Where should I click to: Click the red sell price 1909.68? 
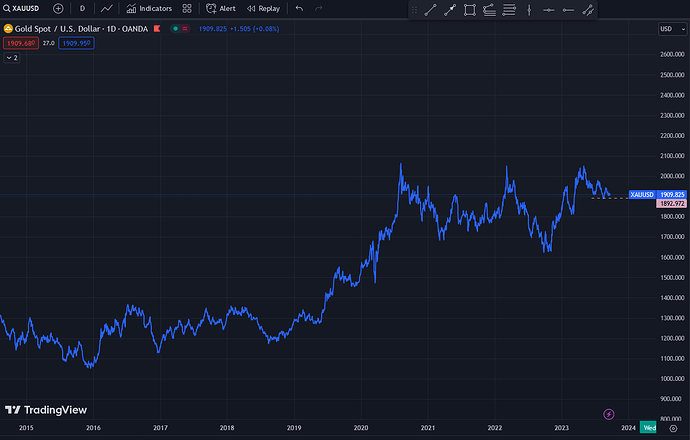pyautogui.click(x=21, y=43)
